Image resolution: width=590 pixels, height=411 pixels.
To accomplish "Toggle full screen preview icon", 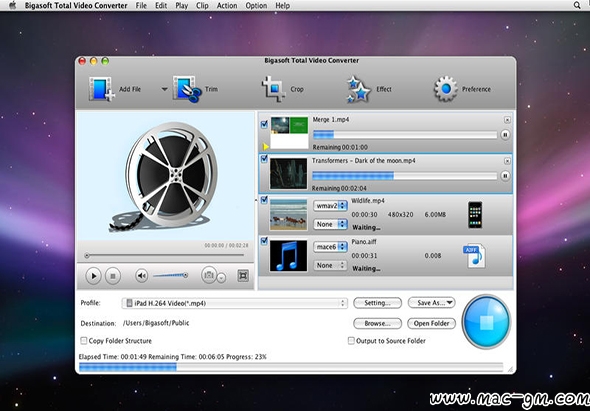I will point(243,276).
